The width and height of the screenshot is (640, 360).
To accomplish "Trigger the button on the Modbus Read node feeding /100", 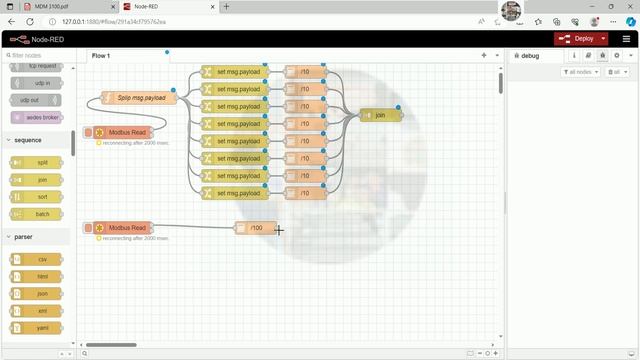I will [x=88, y=228].
